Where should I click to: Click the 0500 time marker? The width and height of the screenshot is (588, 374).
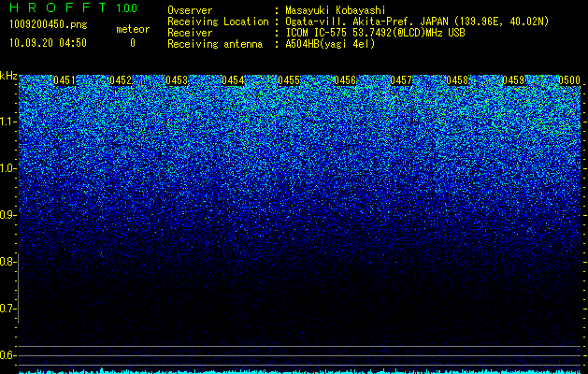pyautogui.click(x=569, y=80)
